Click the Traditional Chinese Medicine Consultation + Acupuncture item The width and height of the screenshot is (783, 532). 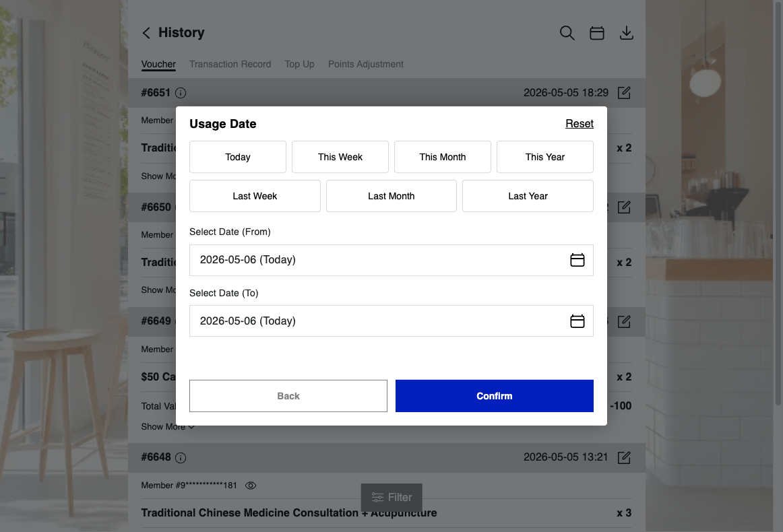tap(288, 513)
